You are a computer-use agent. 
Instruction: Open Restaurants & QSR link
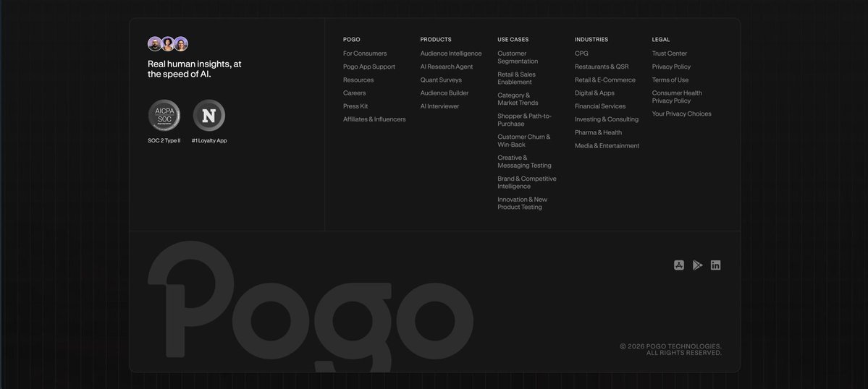(x=602, y=67)
